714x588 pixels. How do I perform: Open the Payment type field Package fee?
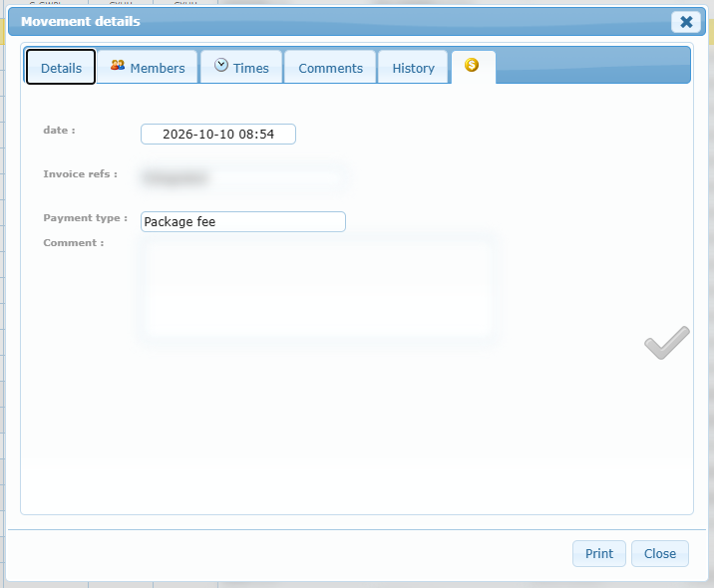(x=243, y=221)
